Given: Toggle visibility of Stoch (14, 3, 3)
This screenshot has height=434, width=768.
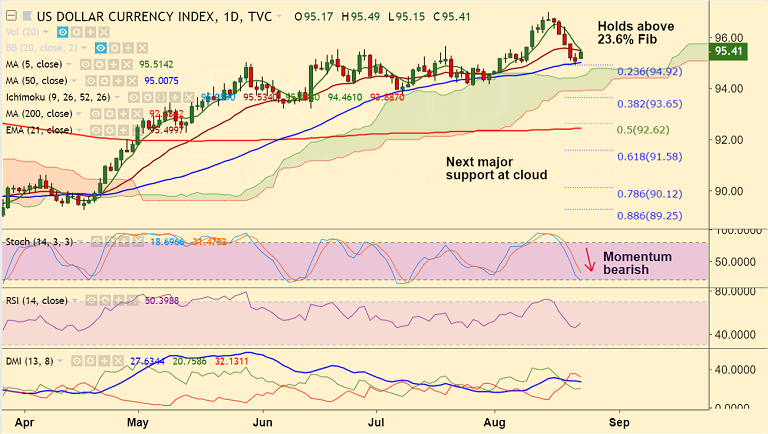Looking at the screenshot, I should pos(96,241).
